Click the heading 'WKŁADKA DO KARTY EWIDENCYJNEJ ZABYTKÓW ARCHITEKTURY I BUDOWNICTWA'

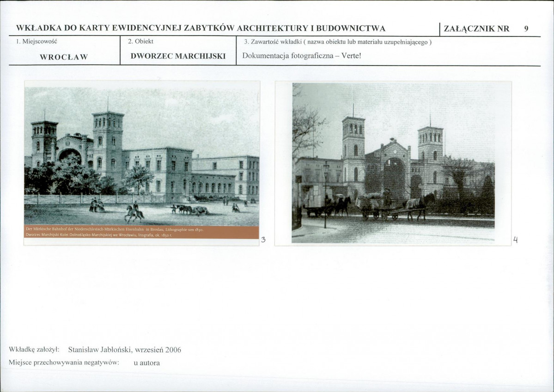click(201, 28)
